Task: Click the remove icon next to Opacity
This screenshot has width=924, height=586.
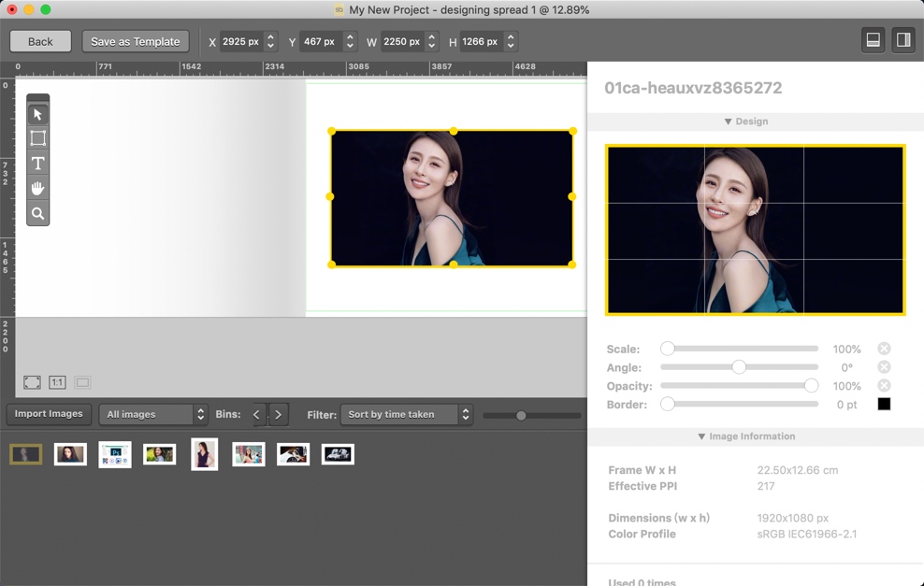Action: click(884, 385)
